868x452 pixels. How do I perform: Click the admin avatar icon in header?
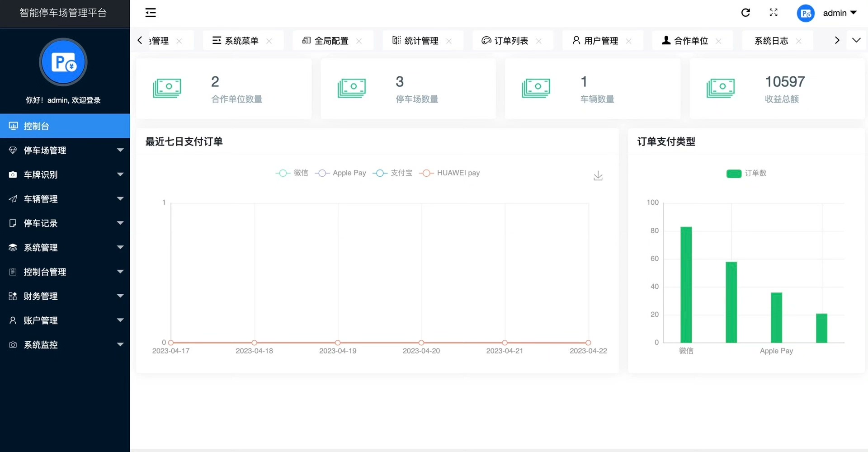pyautogui.click(x=806, y=13)
